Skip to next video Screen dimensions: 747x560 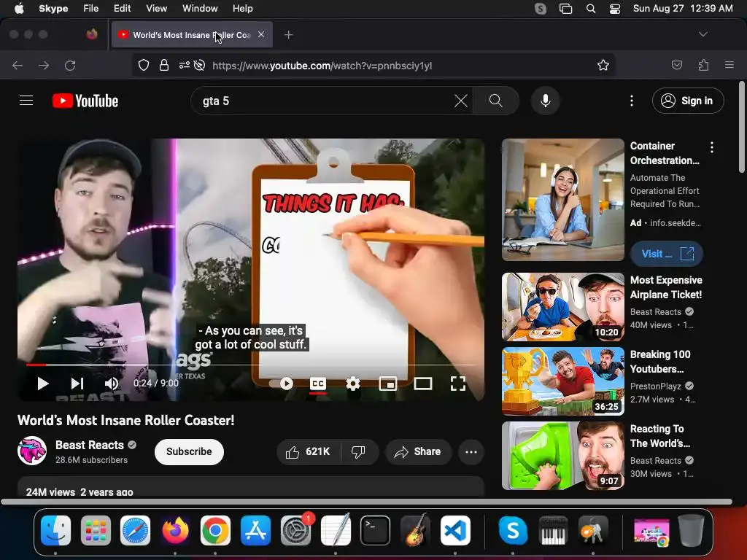tap(77, 384)
